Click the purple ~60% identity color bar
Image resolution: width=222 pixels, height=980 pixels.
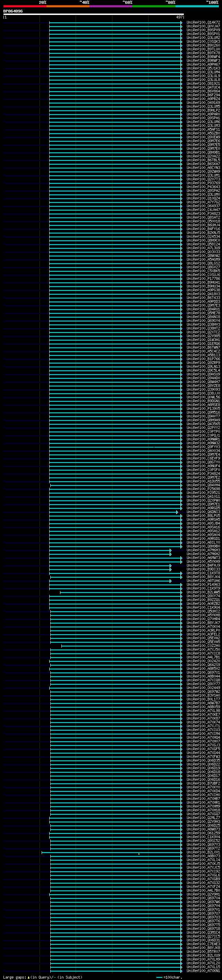coord(111,6)
